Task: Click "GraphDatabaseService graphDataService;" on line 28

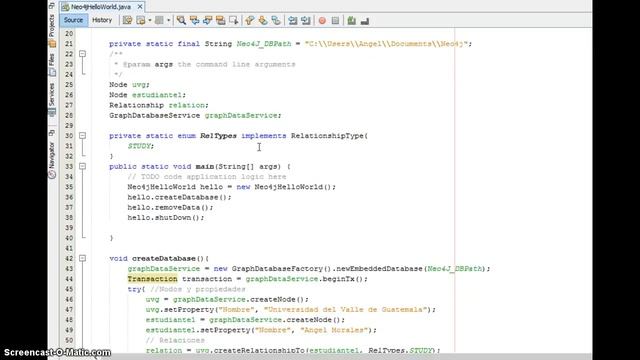Action: pyautogui.click(x=195, y=115)
